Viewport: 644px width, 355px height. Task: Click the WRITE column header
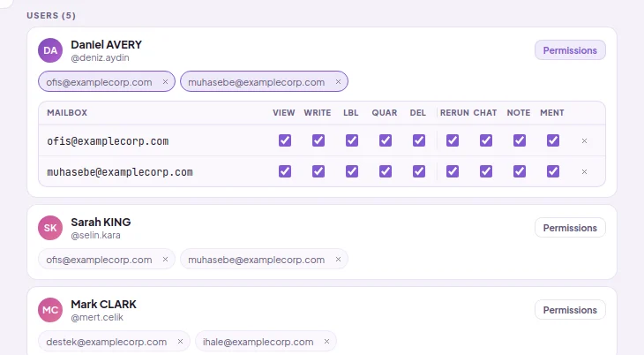[x=318, y=113]
